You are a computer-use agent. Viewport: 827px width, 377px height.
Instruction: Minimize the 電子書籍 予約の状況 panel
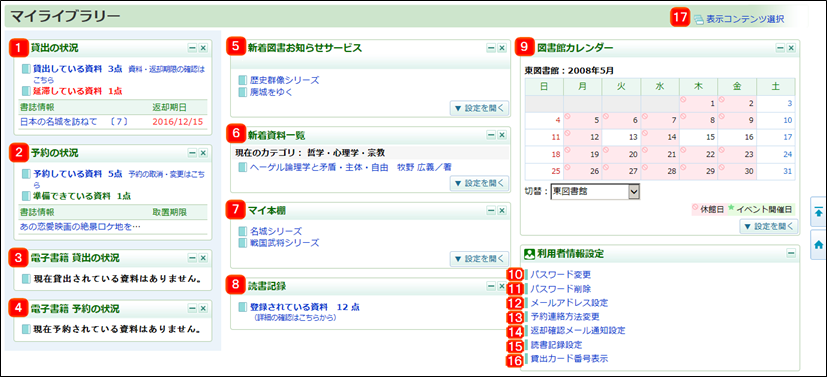click(193, 308)
